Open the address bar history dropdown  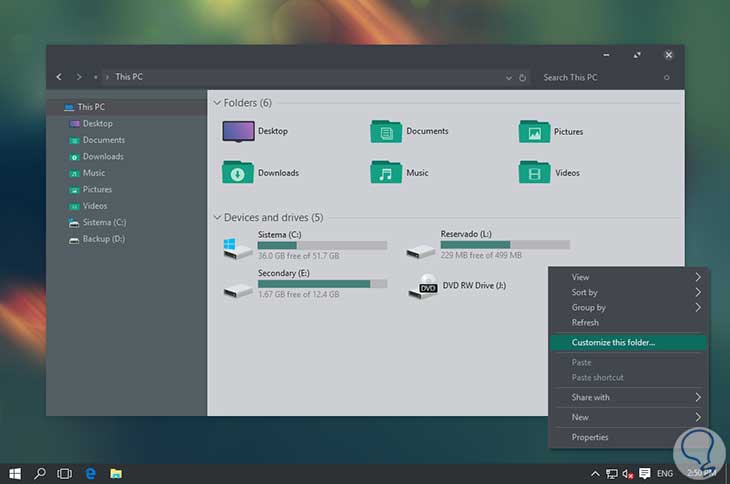click(x=509, y=78)
